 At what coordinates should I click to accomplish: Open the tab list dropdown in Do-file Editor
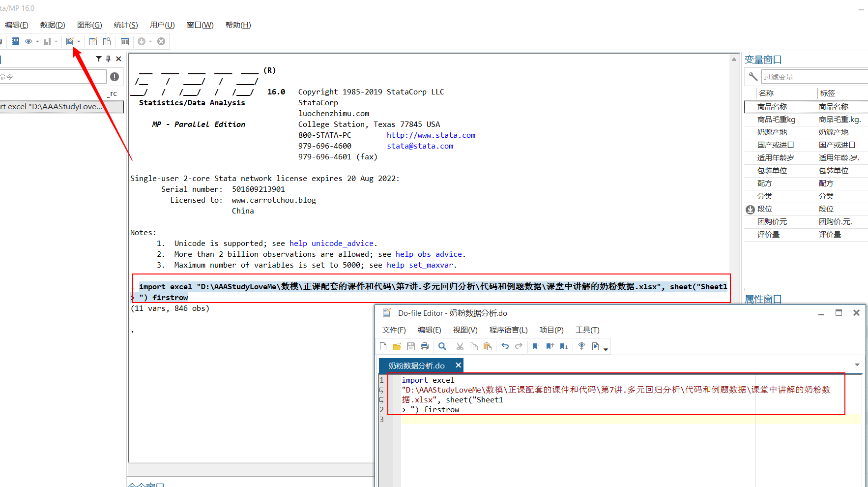pyautogui.click(x=857, y=365)
